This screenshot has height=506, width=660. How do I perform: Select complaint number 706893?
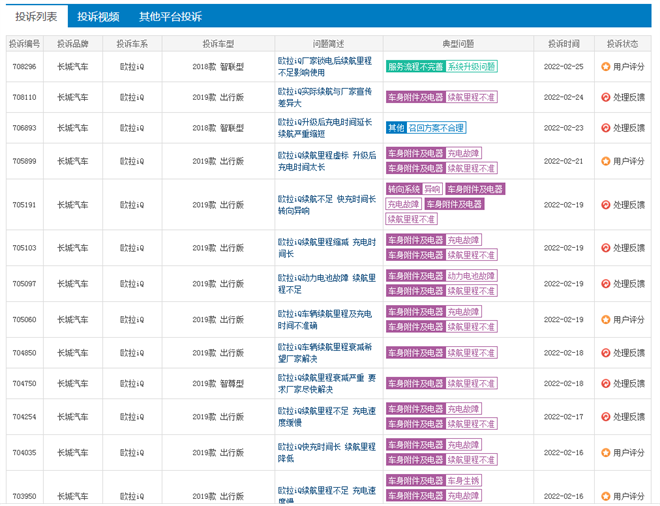24,128
